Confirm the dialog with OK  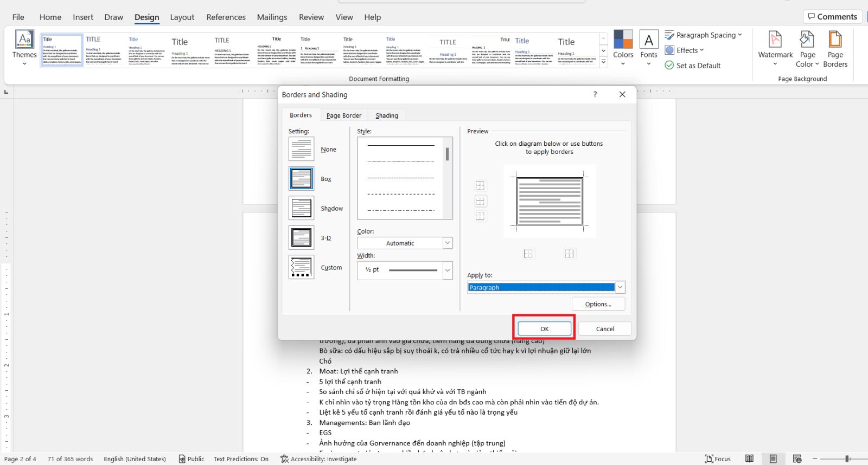tap(544, 328)
